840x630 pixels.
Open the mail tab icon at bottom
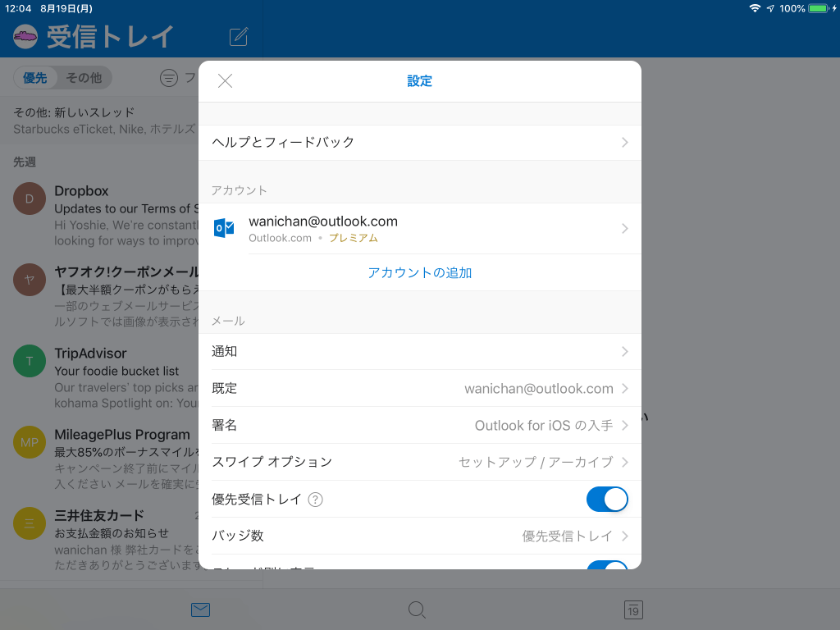tap(200, 609)
